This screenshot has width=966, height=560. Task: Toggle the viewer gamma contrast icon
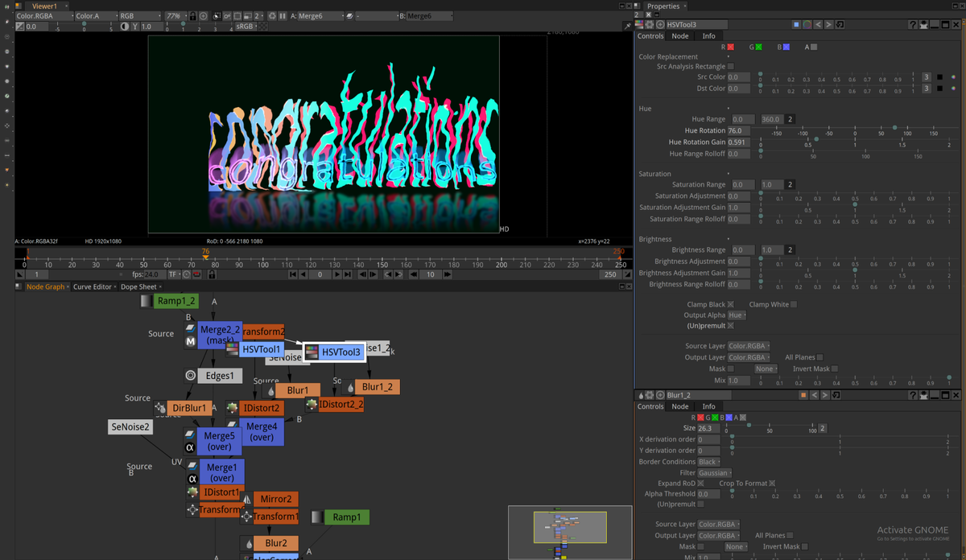coord(124,27)
